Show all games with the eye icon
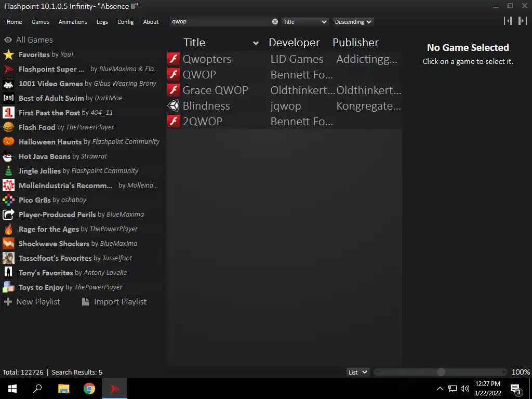This screenshot has width=532, height=399. pos(8,39)
